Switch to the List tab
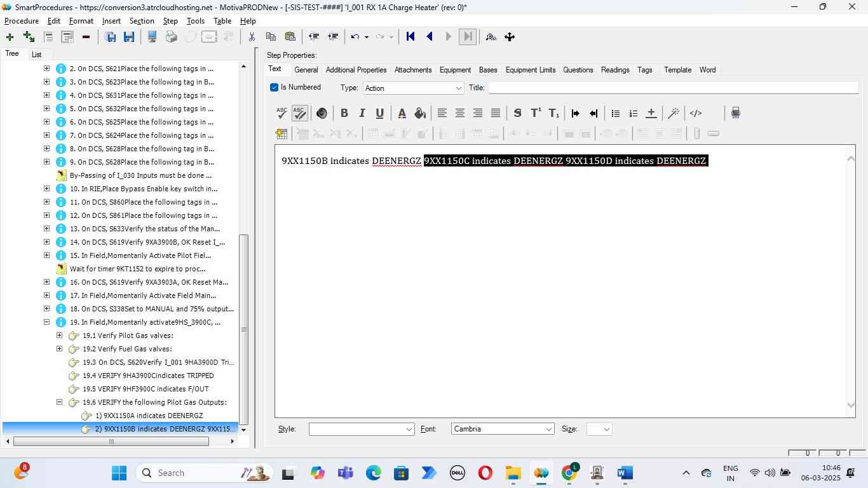This screenshot has height=488, width=868. (x=37, y=55)
